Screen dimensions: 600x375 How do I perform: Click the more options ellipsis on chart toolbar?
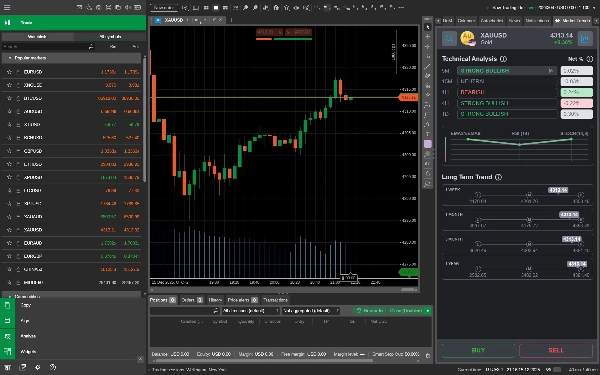[x=401, y=7]
